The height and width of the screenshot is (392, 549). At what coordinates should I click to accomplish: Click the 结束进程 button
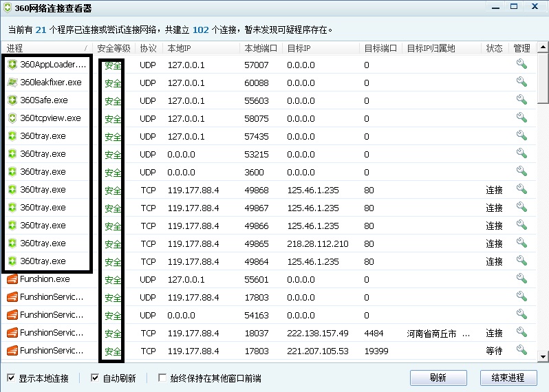[x=508, y=378]
